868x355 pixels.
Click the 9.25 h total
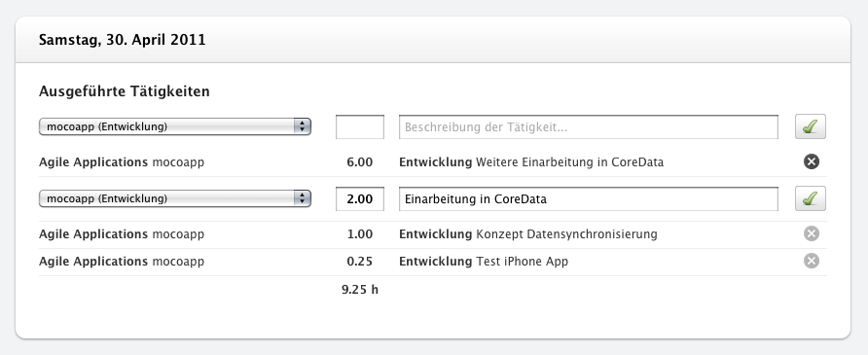tap(360, 289)
